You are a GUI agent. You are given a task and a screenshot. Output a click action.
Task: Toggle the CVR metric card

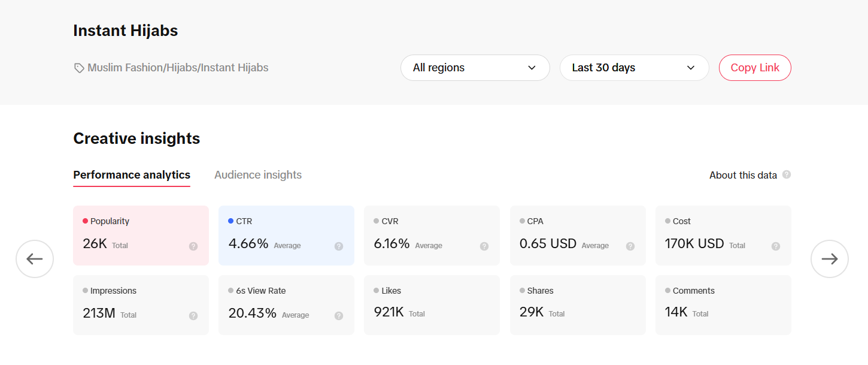pyautogui.click(x=432, y=236)
